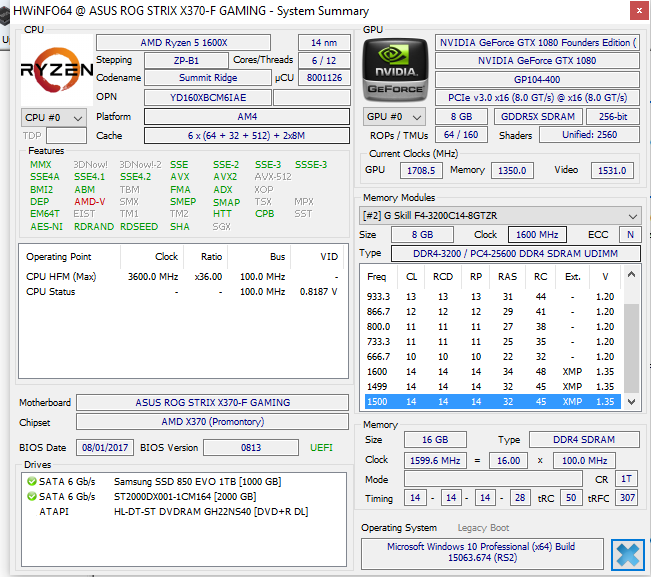Click the CR 1T value
The width and height of the screenshot is (651, 577).
point(626,479)
